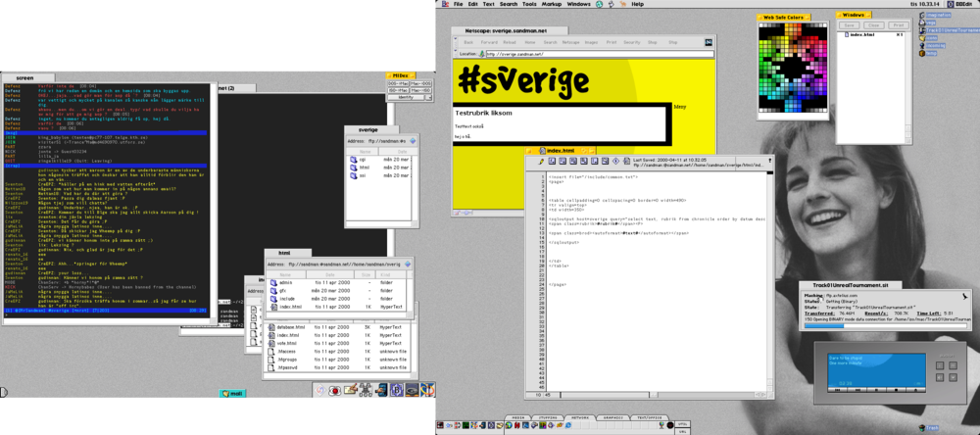Image resolution: width=980 pixels, height=435 pixels.
Task: Click the Reload button in Netscape toolbar
Action: [506, 43]
